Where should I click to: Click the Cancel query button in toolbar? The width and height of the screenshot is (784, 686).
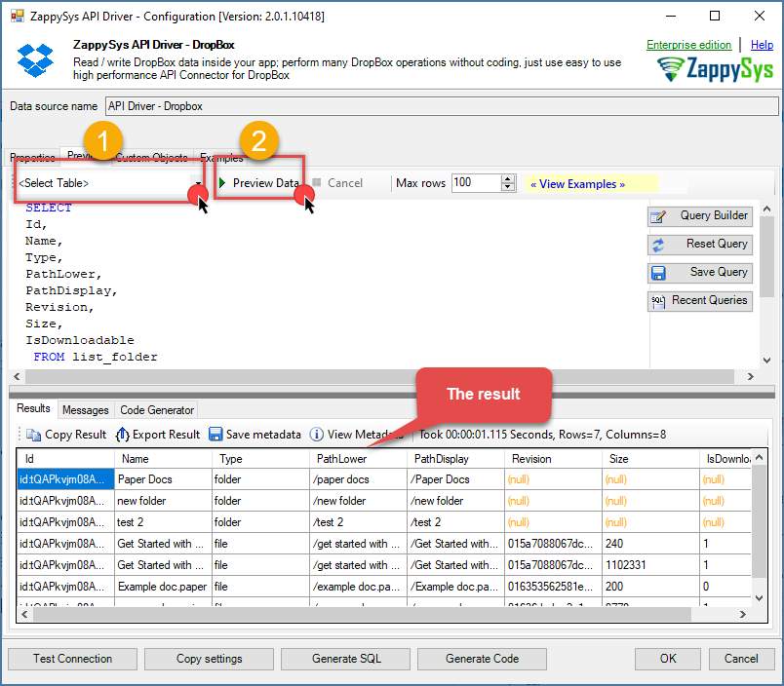tap(338, 183)
